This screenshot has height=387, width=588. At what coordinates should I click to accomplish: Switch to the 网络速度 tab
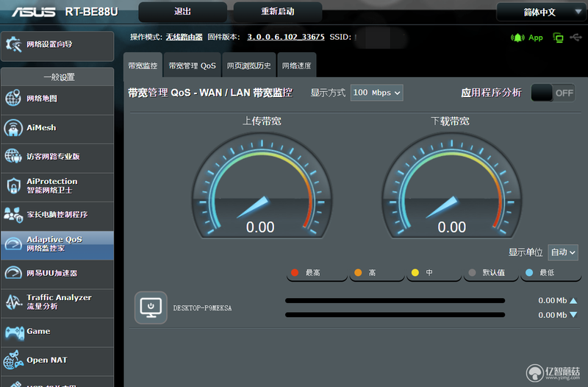coord(297,65)
